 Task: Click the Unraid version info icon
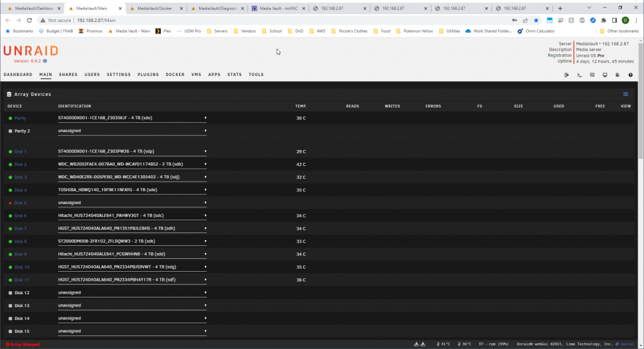tap(45, 61)
